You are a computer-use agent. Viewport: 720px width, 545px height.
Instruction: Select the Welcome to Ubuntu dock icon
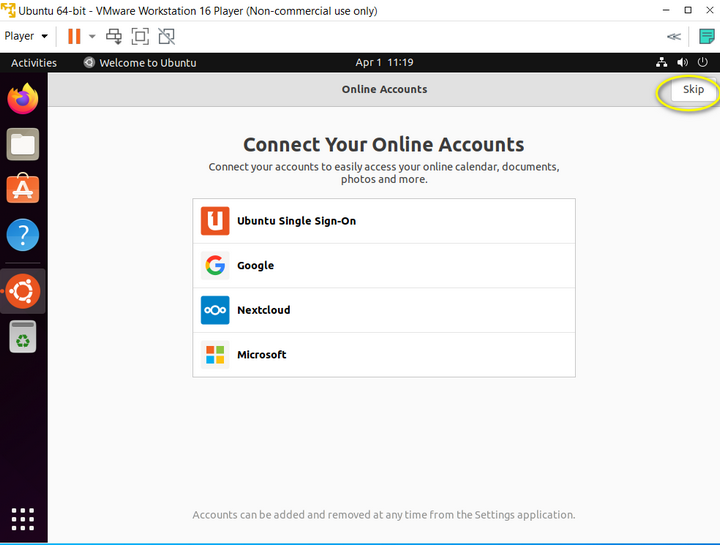pos(22,291)
